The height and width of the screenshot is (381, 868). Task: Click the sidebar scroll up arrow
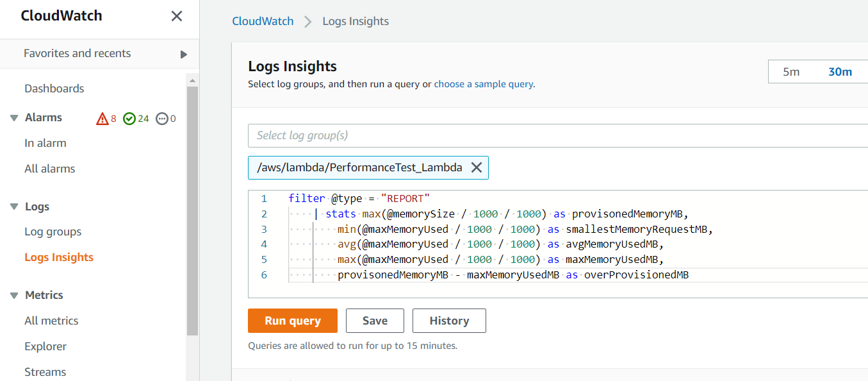click(192, 80)
